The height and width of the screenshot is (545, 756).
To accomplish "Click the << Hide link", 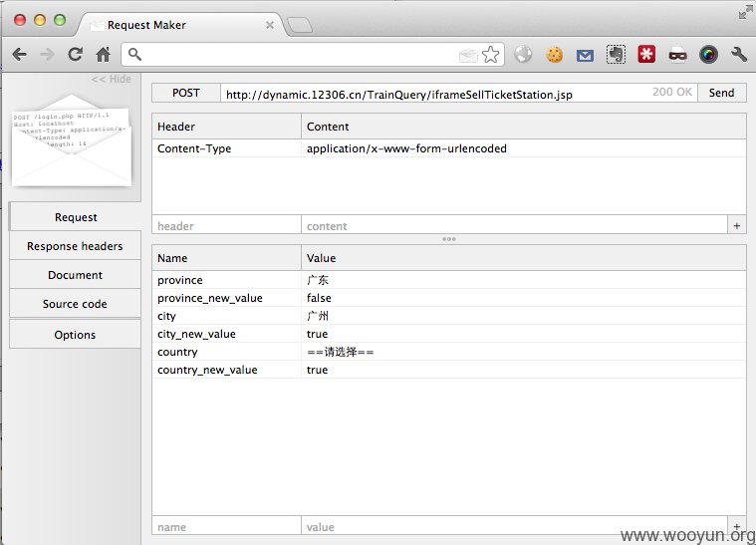I will pos(111,79).
